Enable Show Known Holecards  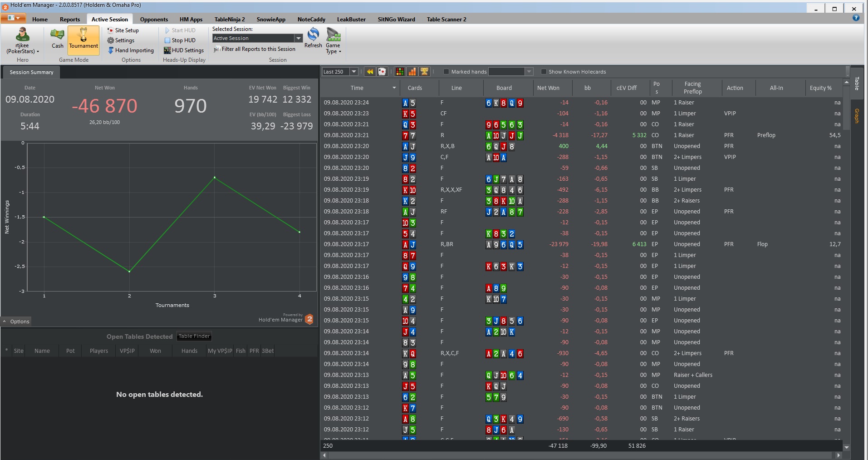[x=544, y=72]
